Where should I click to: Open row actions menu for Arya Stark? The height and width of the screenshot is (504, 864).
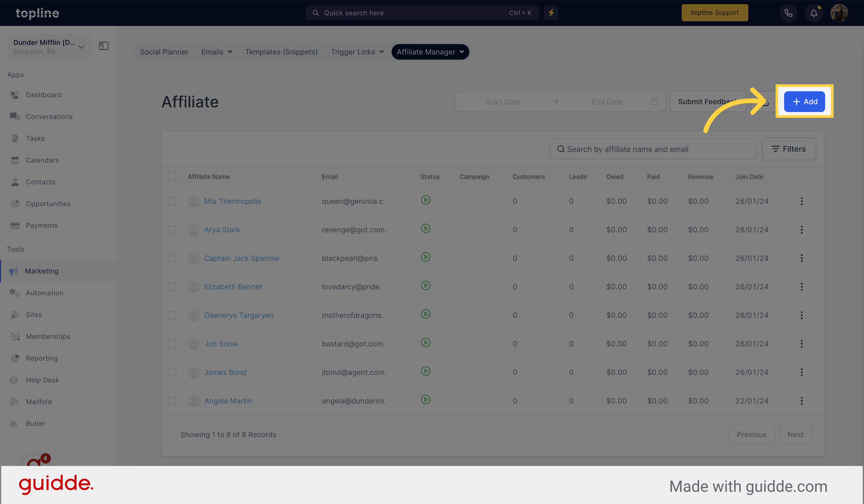(x=802, y=230)
